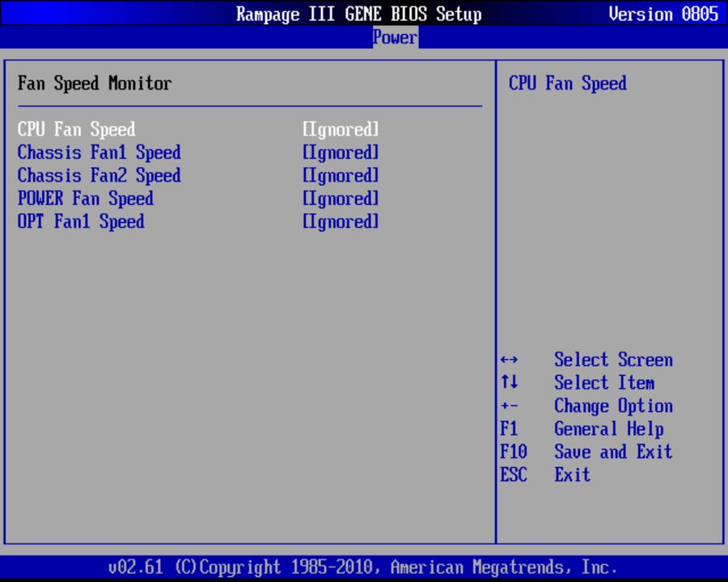Click the F10 key label
The width and height of the screenshot is (728, 582).
514,452
